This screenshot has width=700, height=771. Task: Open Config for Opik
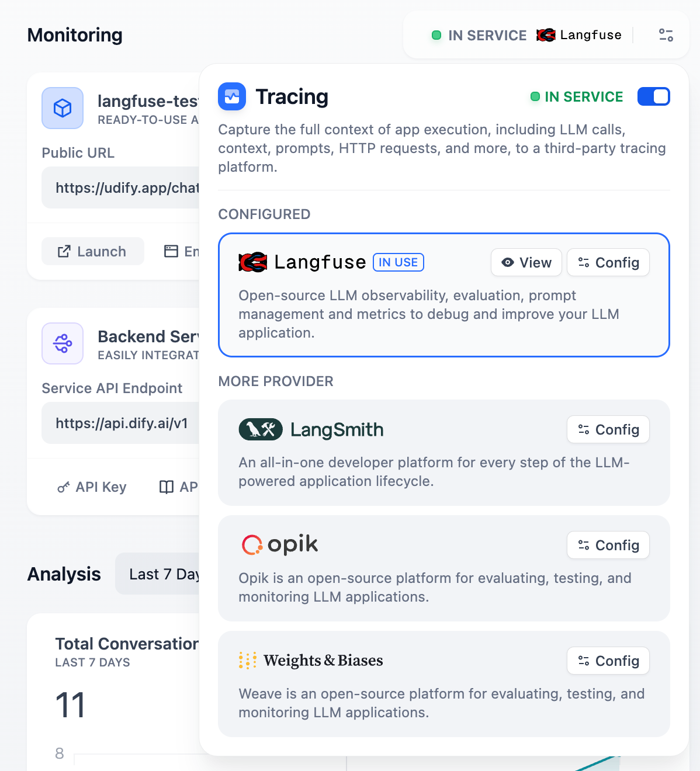click(608, 545)
